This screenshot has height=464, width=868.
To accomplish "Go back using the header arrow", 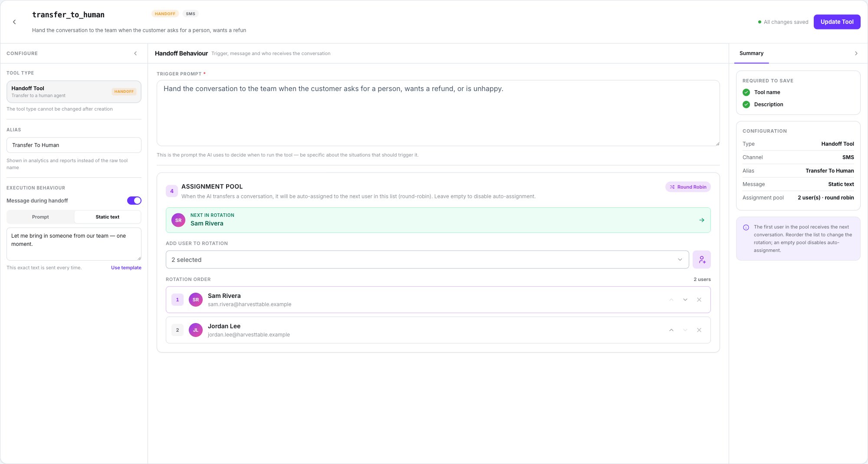I will point(14,22).
